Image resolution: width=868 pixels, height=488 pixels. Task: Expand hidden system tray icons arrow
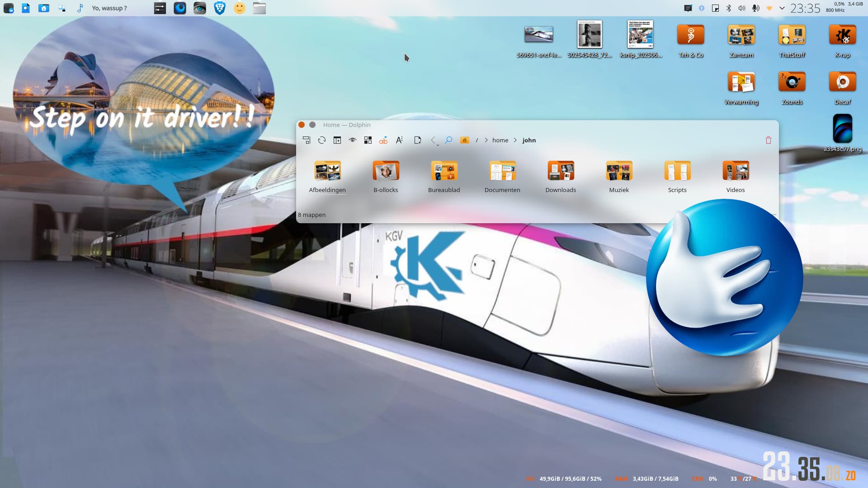pos(782,8)
